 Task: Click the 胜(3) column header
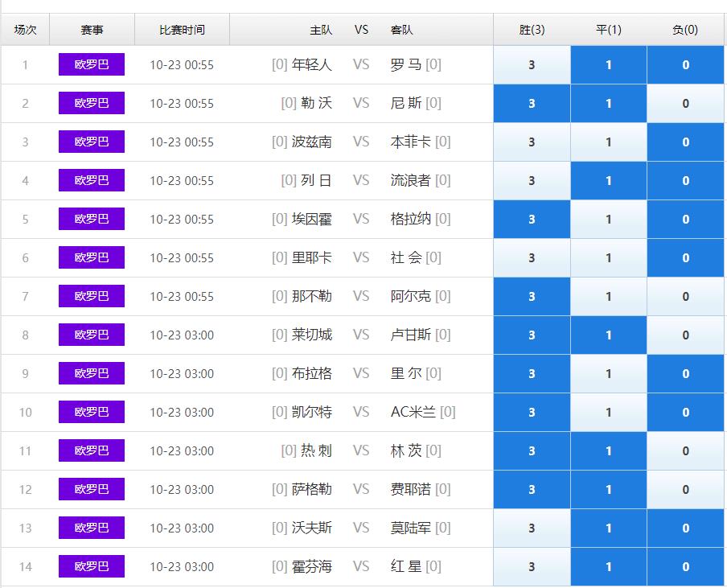[x=532, y=30]
